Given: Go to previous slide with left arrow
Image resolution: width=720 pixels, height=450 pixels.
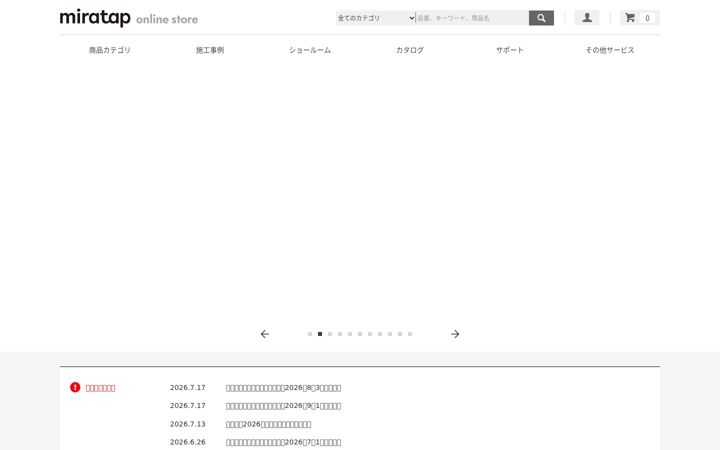Looking at the screenshot, I should click(265, 334).
